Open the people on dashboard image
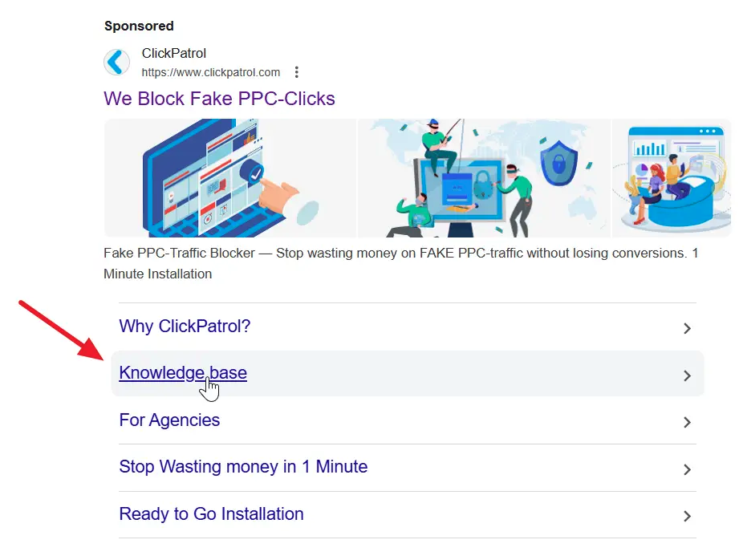The height and width of the screenshot is (560, 739). 672,178
